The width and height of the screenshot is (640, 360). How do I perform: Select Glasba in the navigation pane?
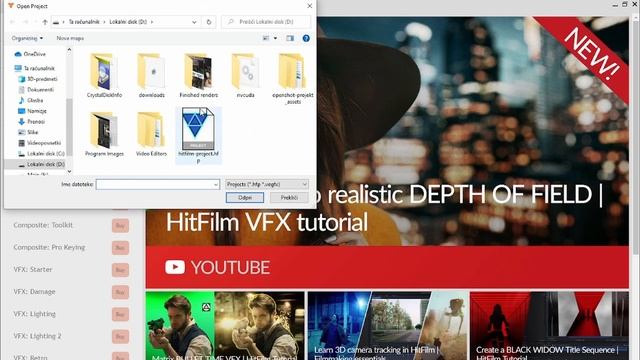(x=31, y=100)
